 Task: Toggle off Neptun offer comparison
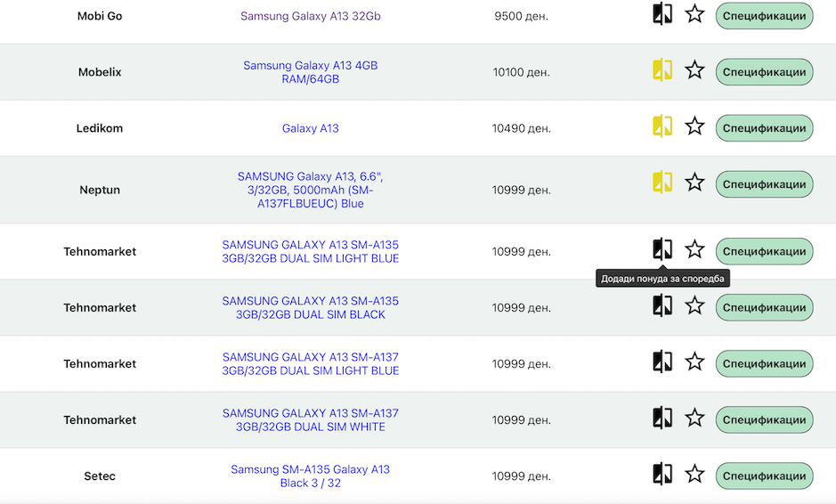click(x=661, y=183)
